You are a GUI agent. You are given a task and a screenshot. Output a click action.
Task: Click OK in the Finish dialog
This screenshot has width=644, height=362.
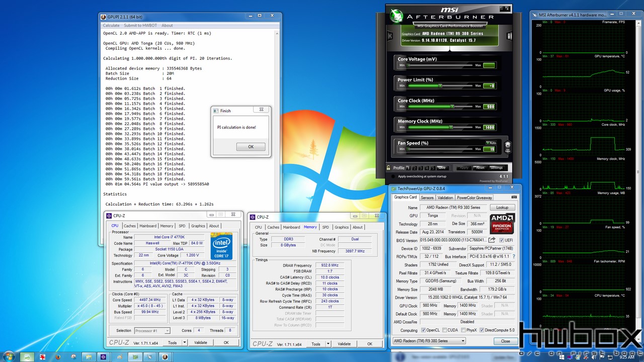coord(251,147)
